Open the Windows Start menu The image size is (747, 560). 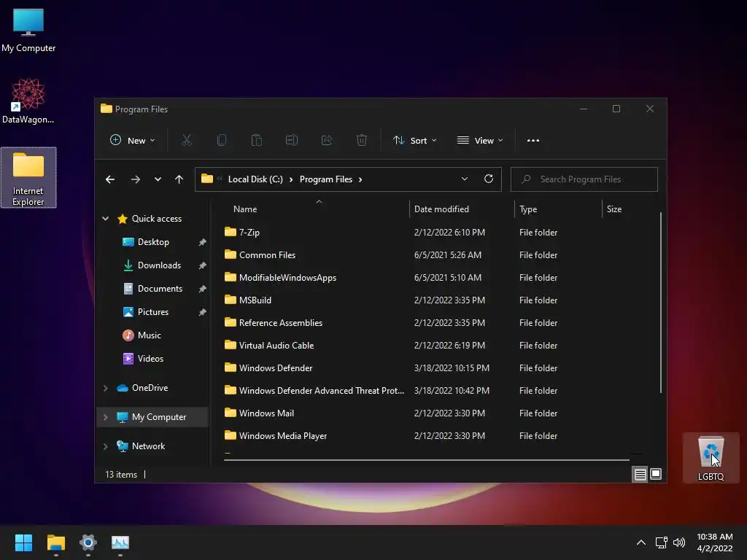click(x=23, y=542)
